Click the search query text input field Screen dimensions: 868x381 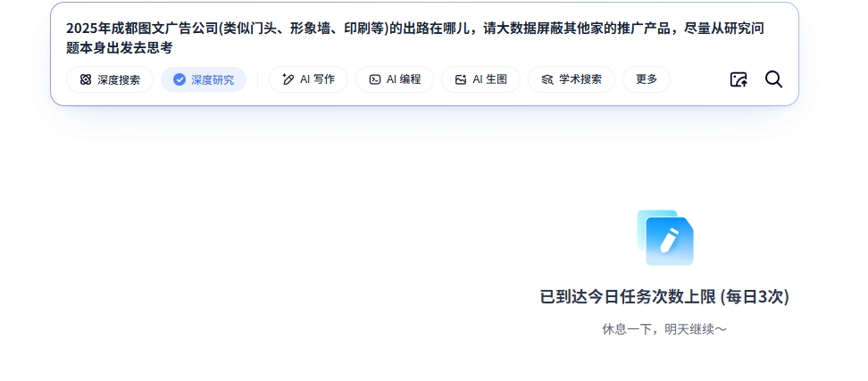point(415,37)
